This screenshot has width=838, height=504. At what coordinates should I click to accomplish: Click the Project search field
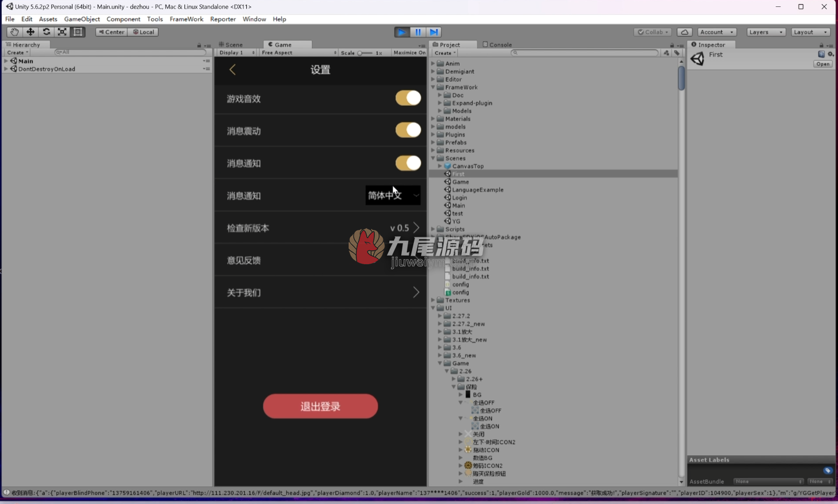pos(584,53)
